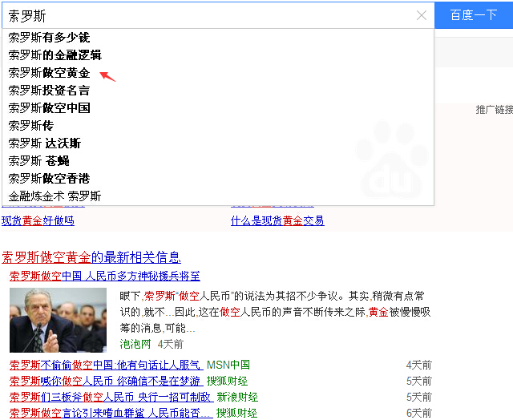Click the MSN中国 source label
Screen dimensions: 513x420
(228, 365)
